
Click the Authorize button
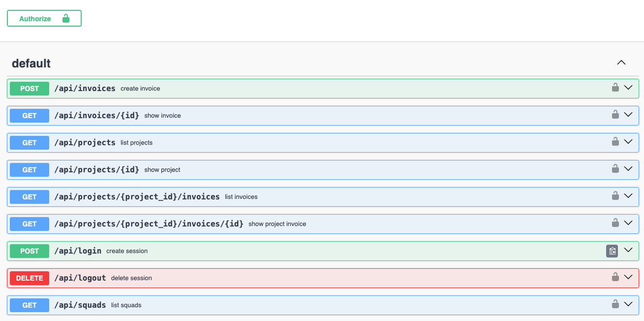[44, 19]
